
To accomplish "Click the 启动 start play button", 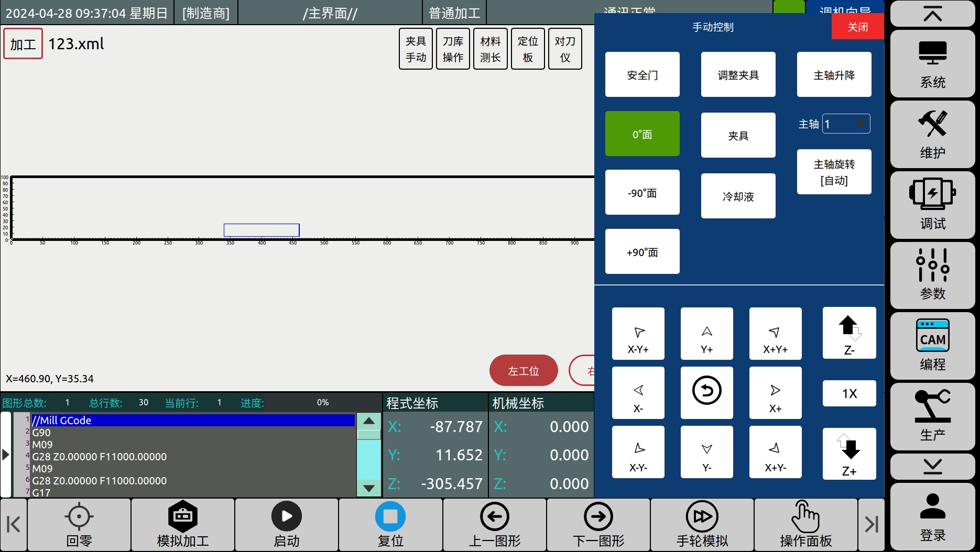I will pyautogui.click(x=287, y=525).
